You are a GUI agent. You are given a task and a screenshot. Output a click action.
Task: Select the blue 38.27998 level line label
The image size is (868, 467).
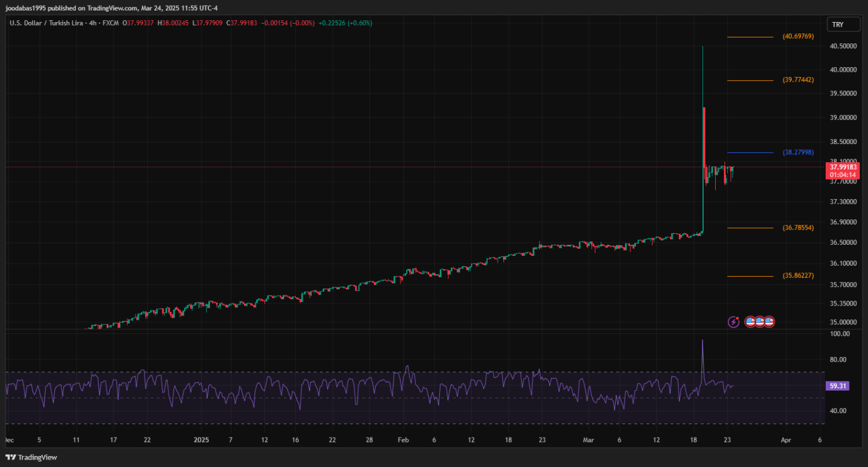point(798,153)
